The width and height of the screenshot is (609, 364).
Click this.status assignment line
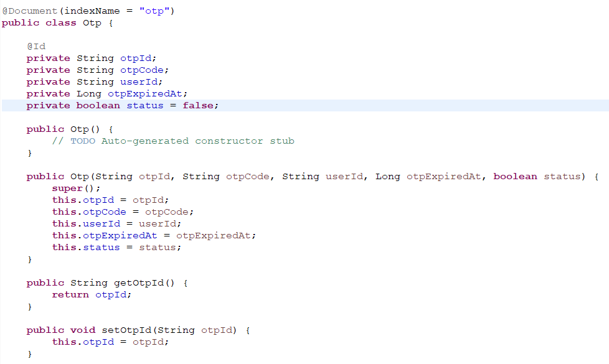[x=116, y=248]
